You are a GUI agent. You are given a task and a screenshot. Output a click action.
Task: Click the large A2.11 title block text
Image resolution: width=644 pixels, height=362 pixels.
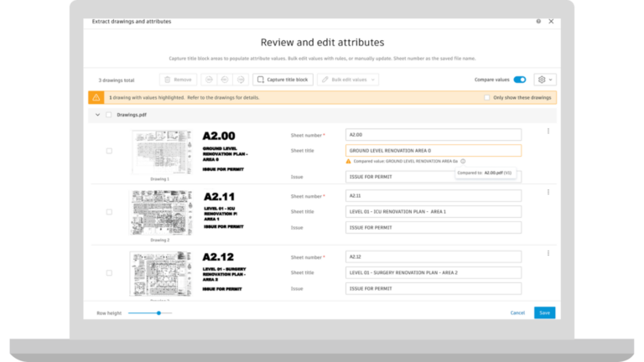(x=220, y=197)
